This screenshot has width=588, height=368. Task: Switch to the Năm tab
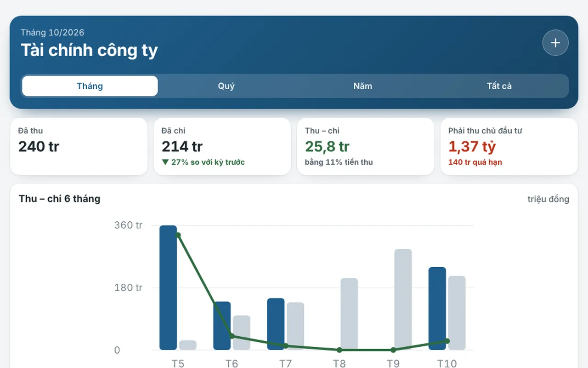[363, 86]
